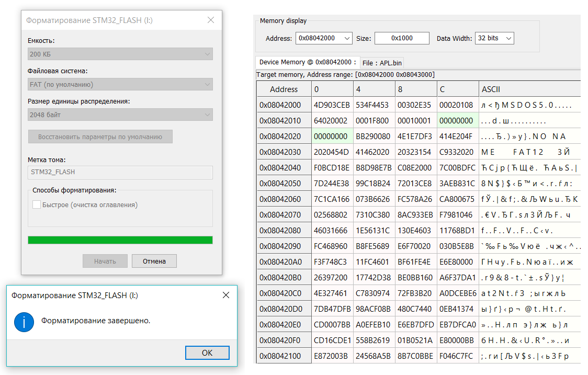Click address row 0x080420C0

coord(284,293)
